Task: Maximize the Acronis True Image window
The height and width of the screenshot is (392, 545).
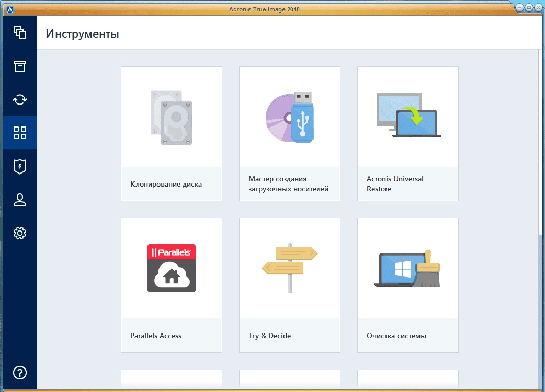Action: [x=529, y=7]
